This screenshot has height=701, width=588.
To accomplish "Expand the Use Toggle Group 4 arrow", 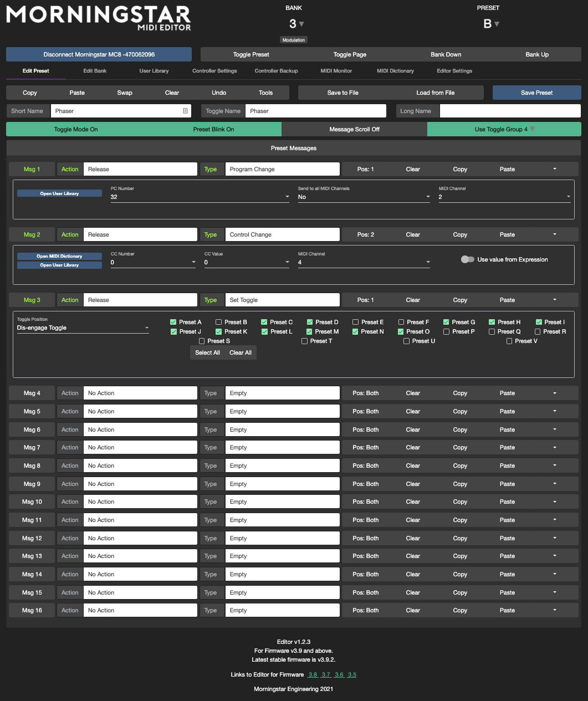I will click(533, 129).
